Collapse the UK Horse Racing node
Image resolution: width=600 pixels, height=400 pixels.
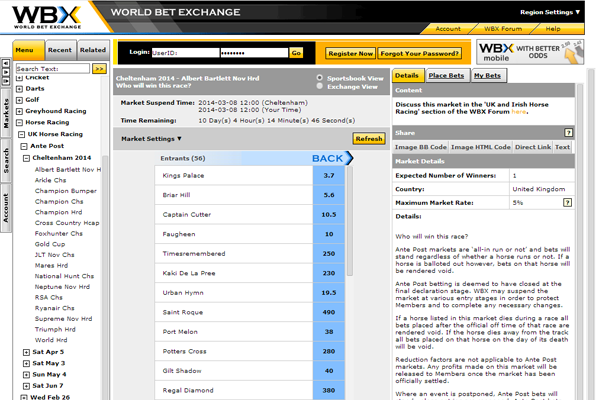(x=21, y=134)
